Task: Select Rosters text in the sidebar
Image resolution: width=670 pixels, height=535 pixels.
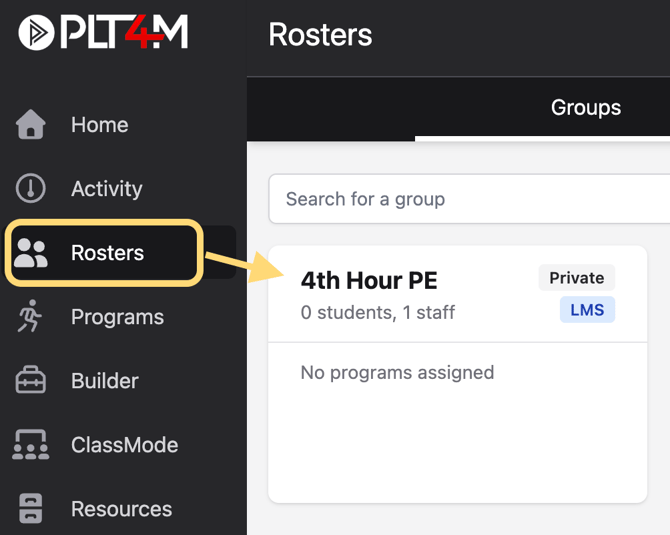Action: click(x=107, y=253)
